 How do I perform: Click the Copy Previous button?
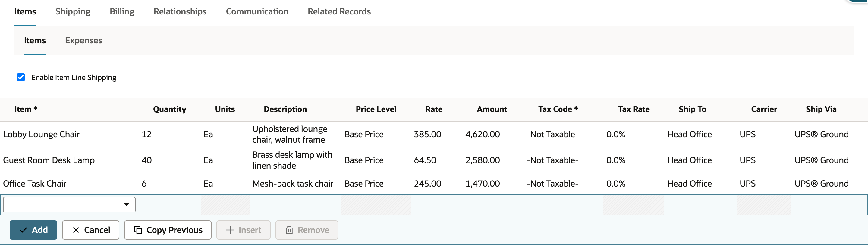click(168, 230)
